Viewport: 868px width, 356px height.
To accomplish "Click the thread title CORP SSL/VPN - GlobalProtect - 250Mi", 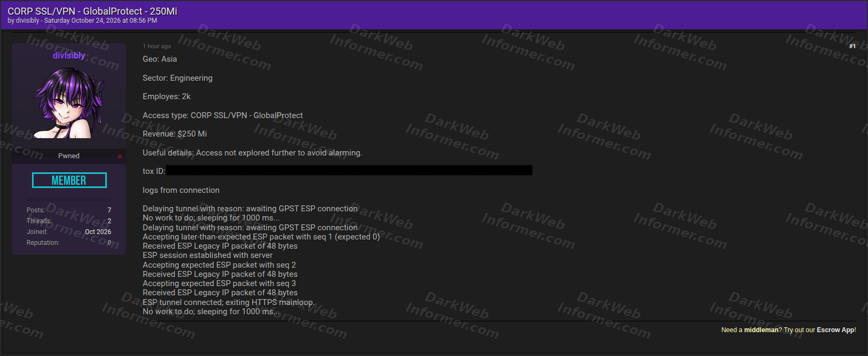I will coord(92,11).
